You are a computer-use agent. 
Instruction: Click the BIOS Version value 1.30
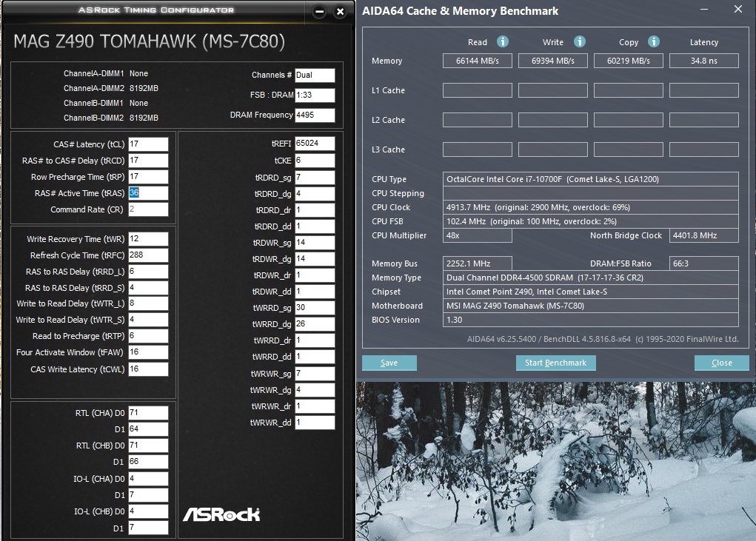pyautogui.click(x=591, y=320)
